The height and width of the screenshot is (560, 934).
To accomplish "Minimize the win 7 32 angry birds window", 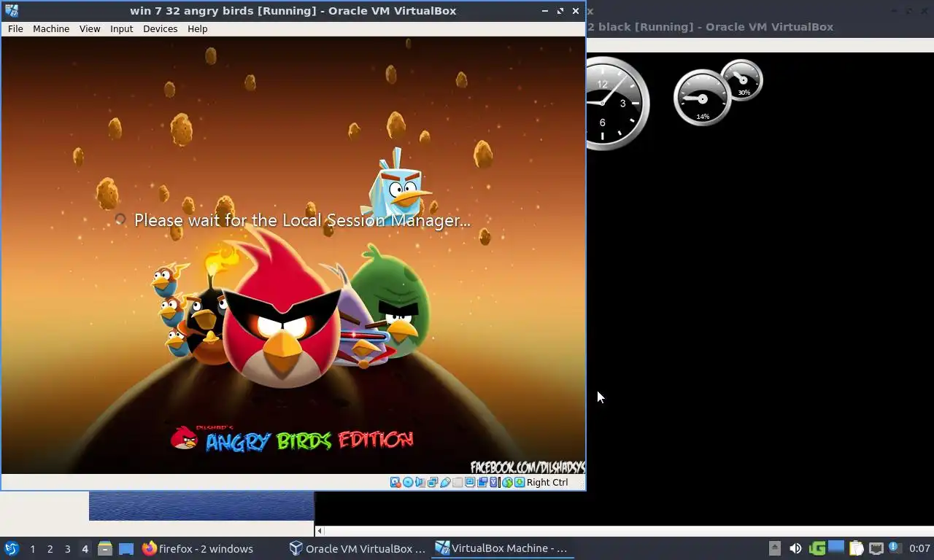I will coord(545,11).
